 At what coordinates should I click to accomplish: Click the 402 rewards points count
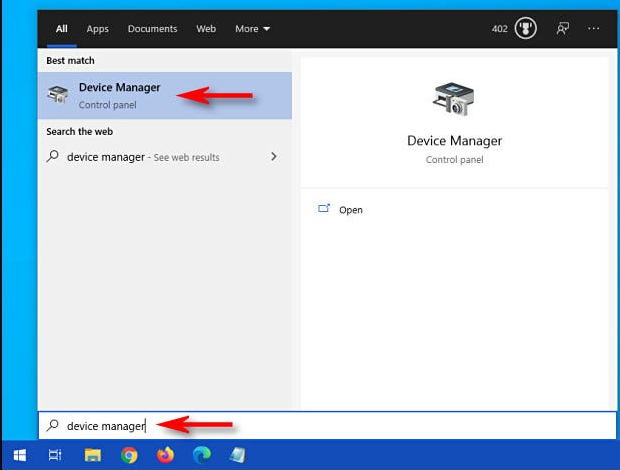499,29
